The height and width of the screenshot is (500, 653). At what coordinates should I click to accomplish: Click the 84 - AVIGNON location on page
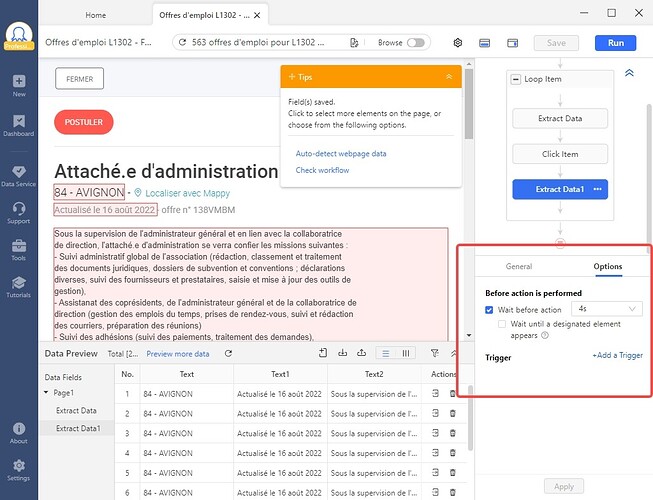click(89, 192)
